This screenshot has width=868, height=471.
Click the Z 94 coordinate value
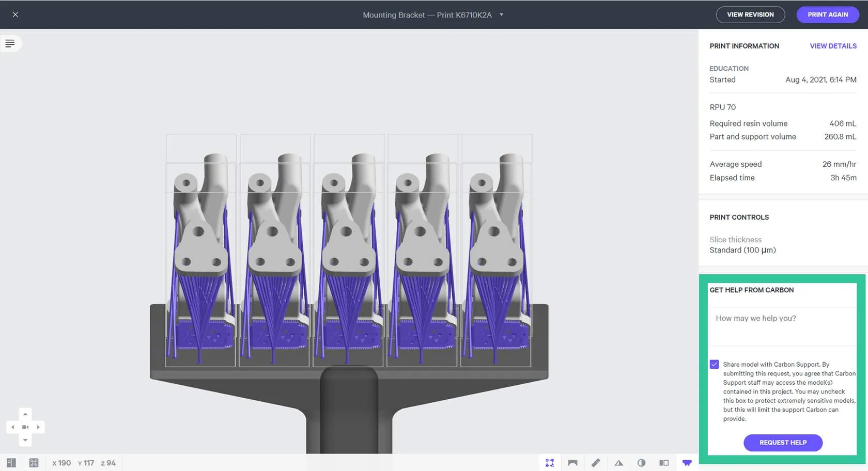coord(108,463)
